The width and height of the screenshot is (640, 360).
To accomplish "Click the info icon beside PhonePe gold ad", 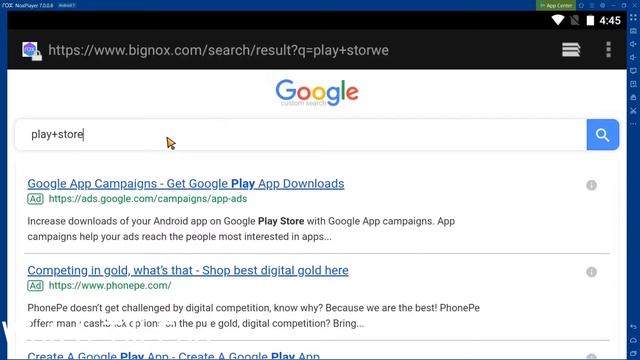I will [591, 272].
